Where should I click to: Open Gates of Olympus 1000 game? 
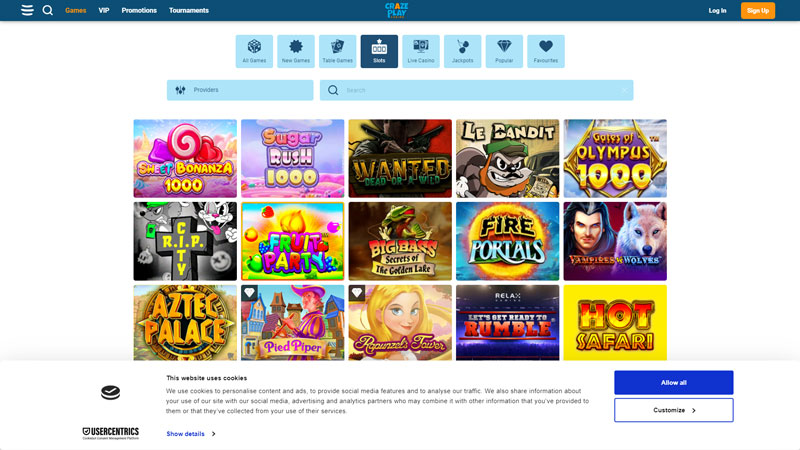(x=615, y=158)
